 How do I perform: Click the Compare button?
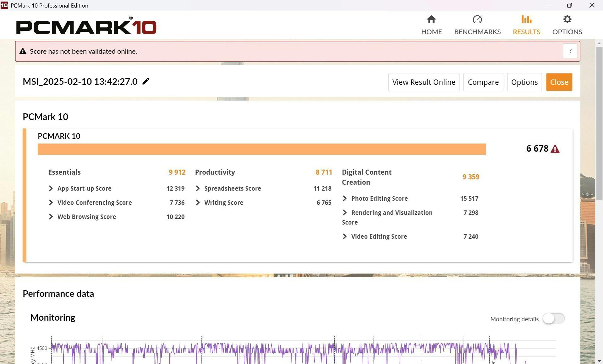(x=483, y=82)
